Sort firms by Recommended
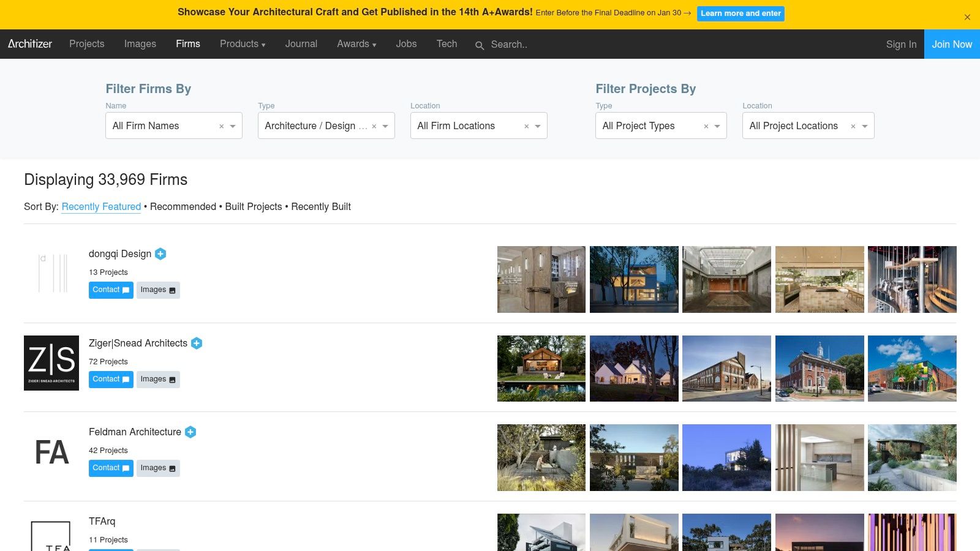 tap(182, 207)
